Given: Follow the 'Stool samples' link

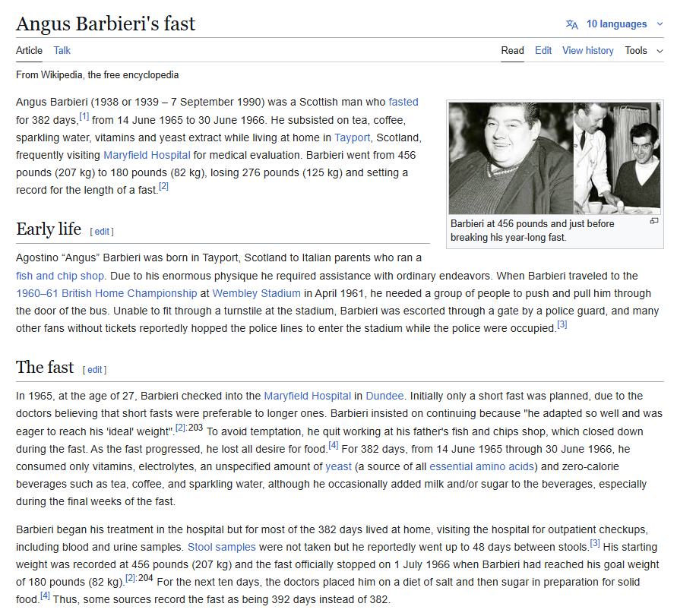Looking at the screenshot, I should coord(222,547).
